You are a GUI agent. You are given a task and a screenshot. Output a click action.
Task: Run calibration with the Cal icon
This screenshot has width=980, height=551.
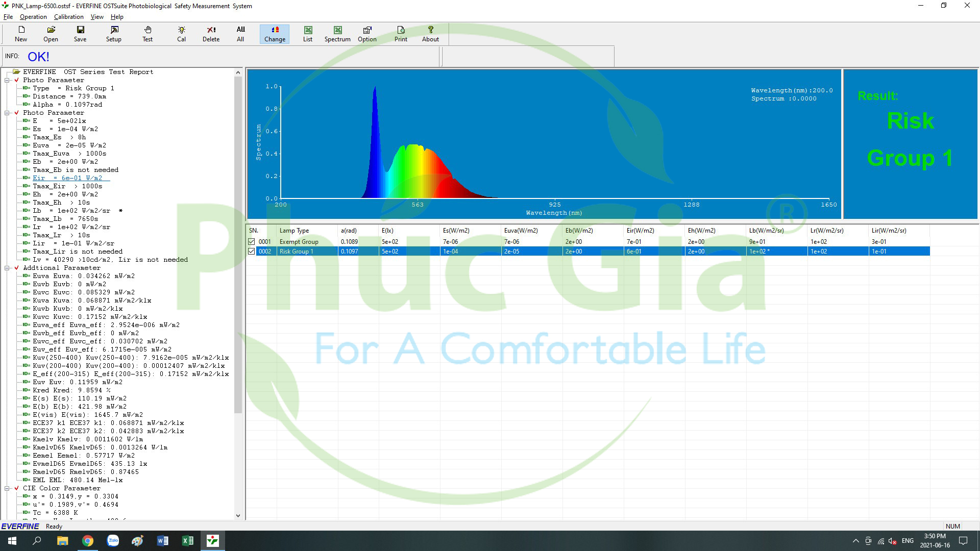[182, 34]
